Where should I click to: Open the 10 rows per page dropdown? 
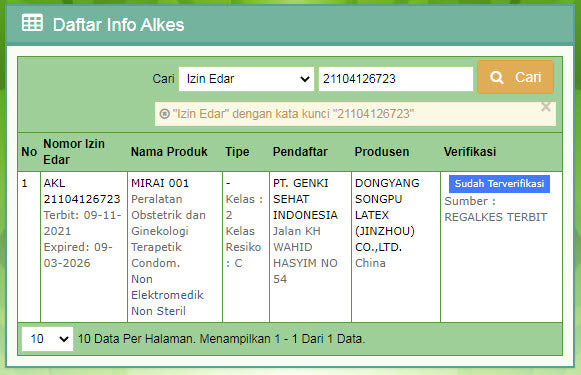47,339
